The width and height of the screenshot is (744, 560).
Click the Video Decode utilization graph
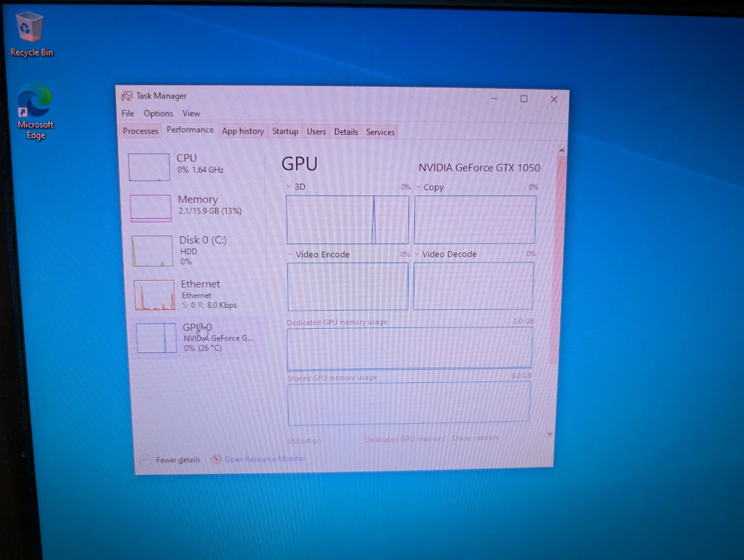(473, 286)
